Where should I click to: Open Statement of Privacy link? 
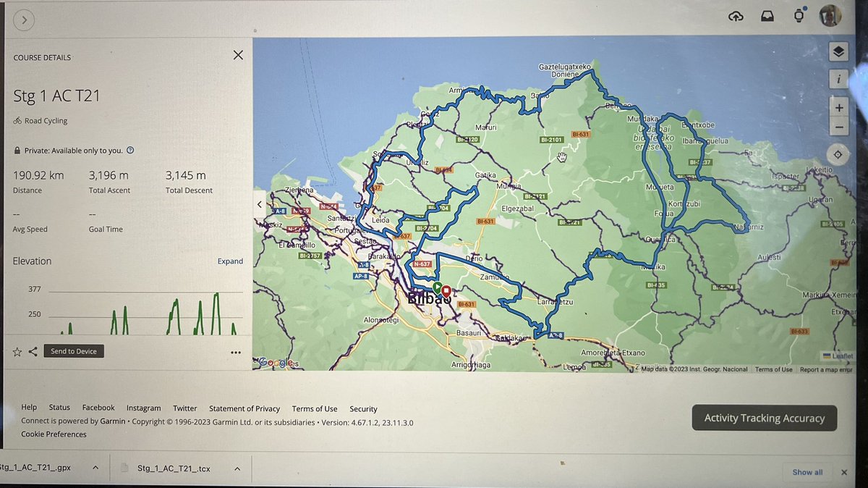(x=244, y=409)
